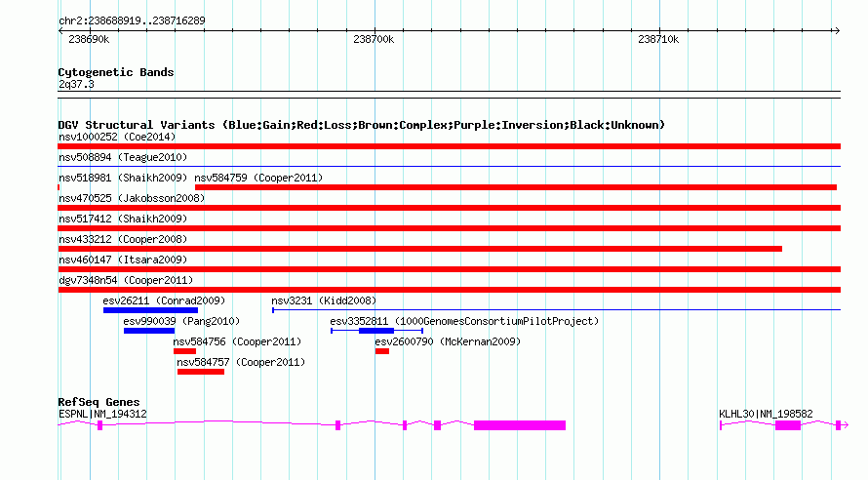Click the blue esv990039 gain bar
868x480 pixels.
(x=149, y=331)
